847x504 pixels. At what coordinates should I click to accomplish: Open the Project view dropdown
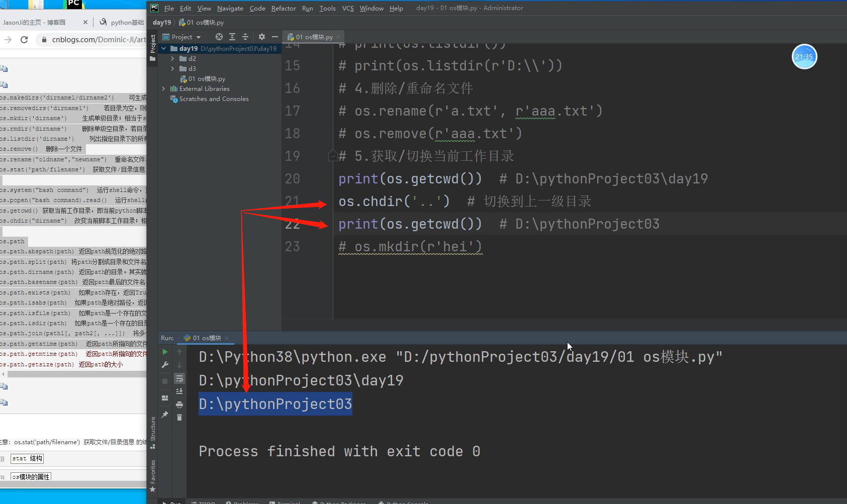(181, 37)
